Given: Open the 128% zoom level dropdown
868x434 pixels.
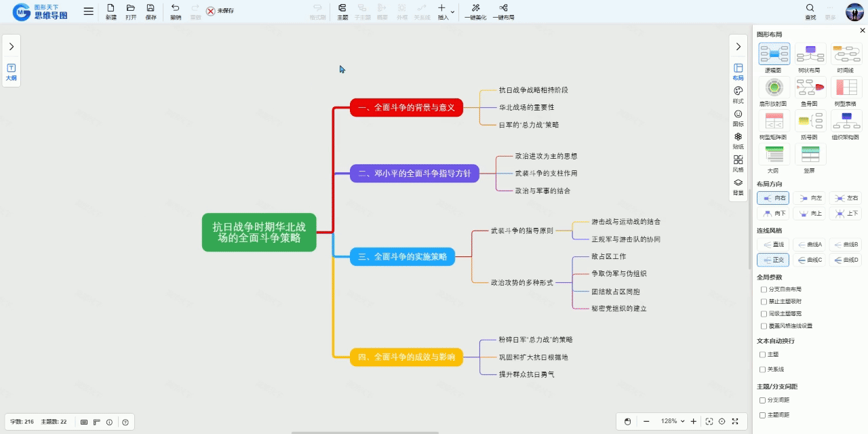Looking at the screenshot, I should [673, 421].
